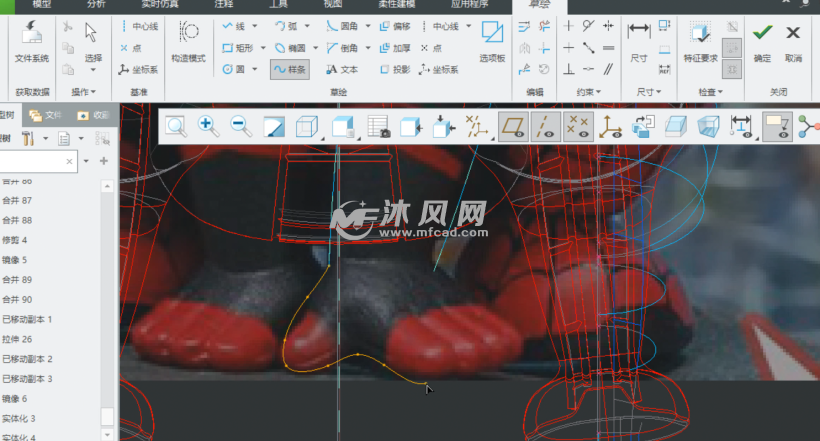Image resolution: width=820 pixels, height=441 pixels.
Task: Choose the Line sketch tool
Action: (x=234, y=26)
